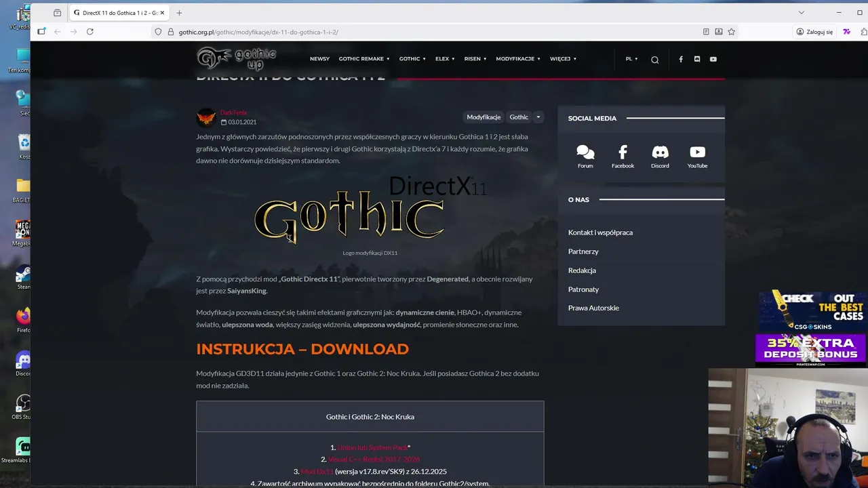Click the CSGO Skins deposit bonus ad banner
The image size is (868, 488).
click(x=812, y=329)
